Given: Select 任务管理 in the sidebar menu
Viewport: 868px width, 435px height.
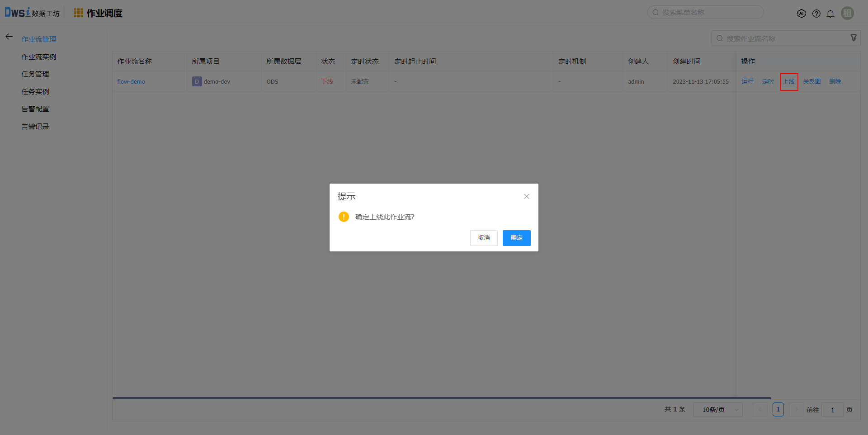Looking at the screenshot, I should 35,74.
